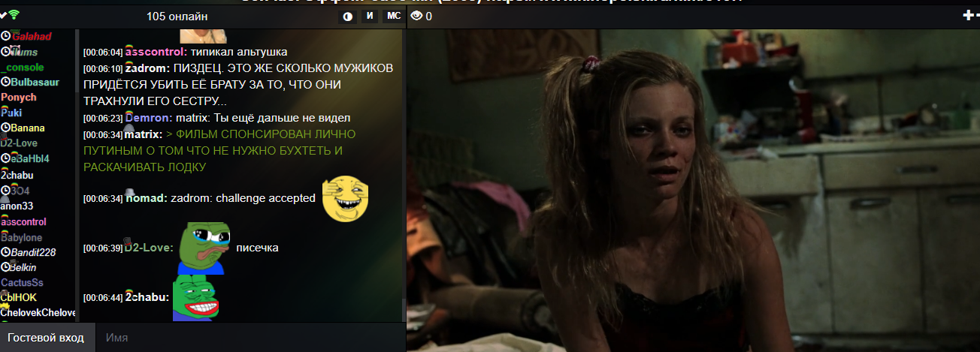Screen dimensions: 980x352
Task: Click the "МС" button in chat header
Action: (393, 17)
